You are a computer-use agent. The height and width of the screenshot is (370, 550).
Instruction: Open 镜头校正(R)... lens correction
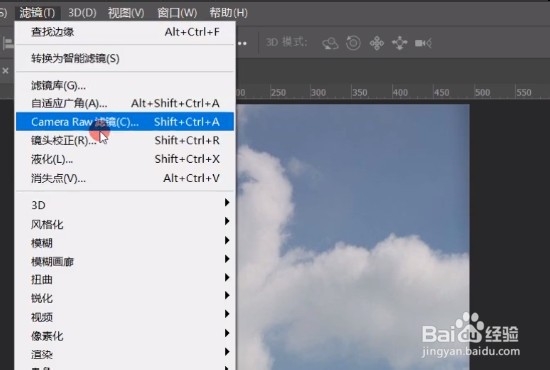[125, 141]
